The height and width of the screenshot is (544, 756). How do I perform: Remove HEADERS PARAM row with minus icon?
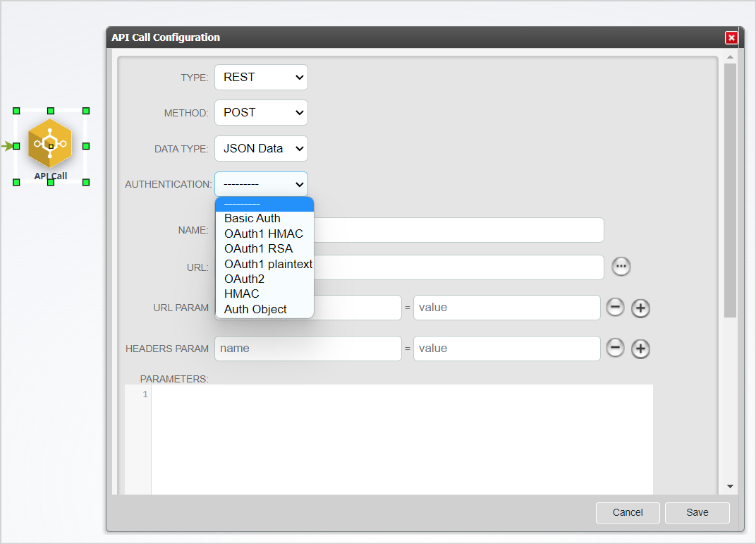pos(615,348)
